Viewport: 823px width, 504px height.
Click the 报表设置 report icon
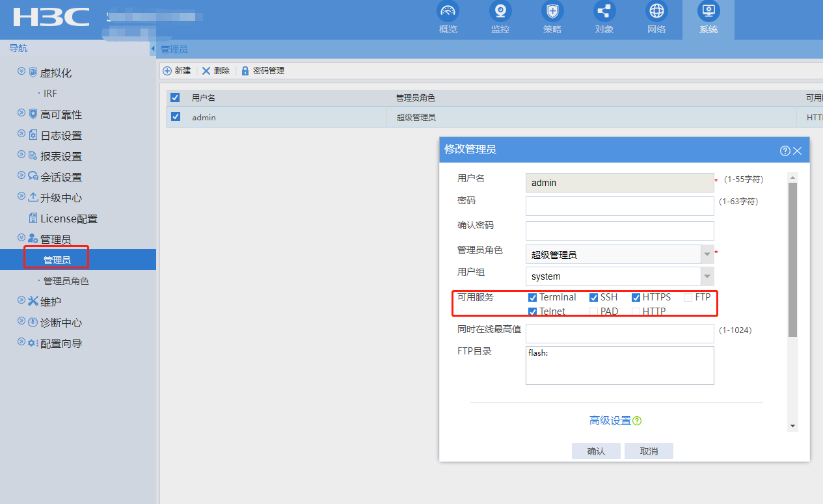(33, 155)
